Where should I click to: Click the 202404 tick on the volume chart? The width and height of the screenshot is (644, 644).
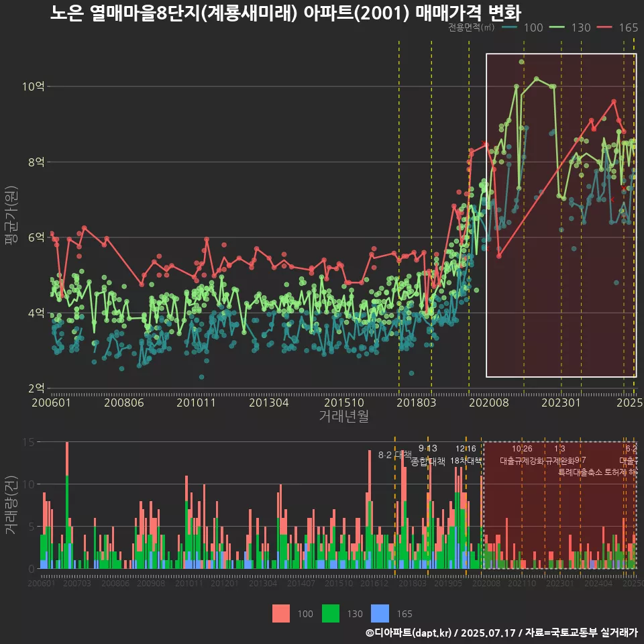pos(598,583)
